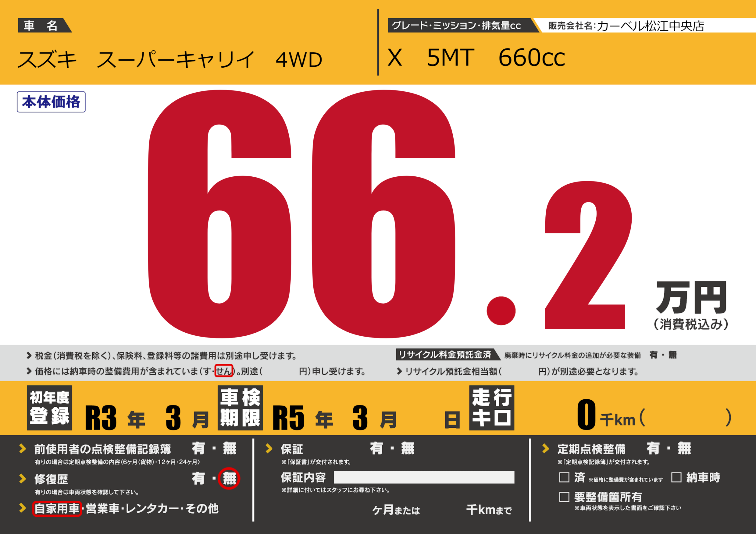
Task: Click the arrow bullet before 価格には納車時 line
Action: (29, 371)
